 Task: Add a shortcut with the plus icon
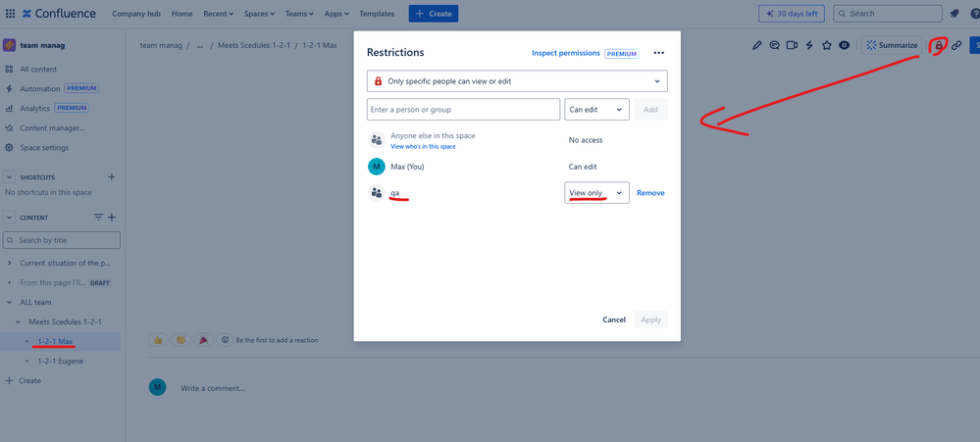coord(112,176)
